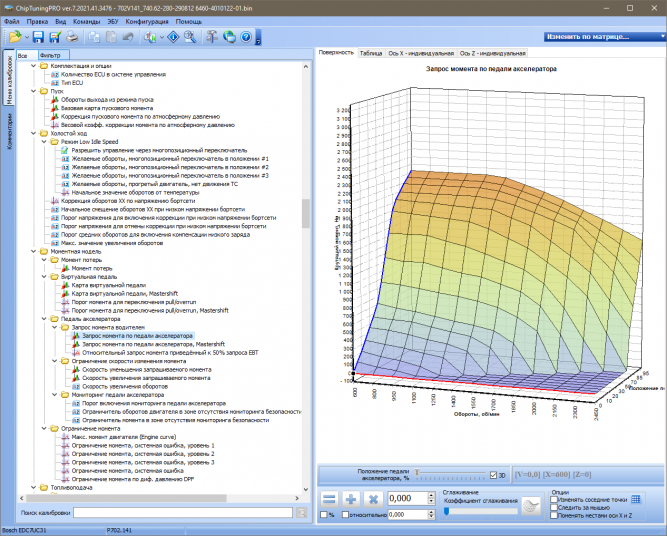Switch to the Таблица tab
Viewport: 667px width, 536px height.
371,53
